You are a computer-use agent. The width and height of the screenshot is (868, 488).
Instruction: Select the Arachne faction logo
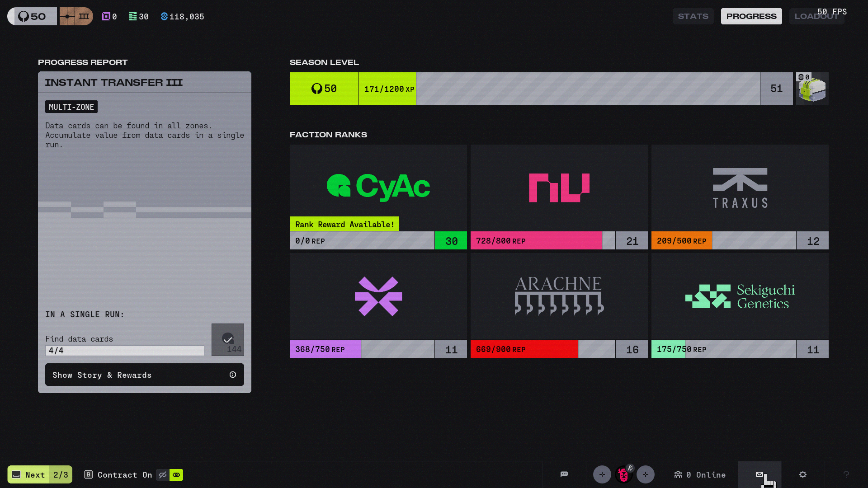pyautogui.click(x=559, y=296)
